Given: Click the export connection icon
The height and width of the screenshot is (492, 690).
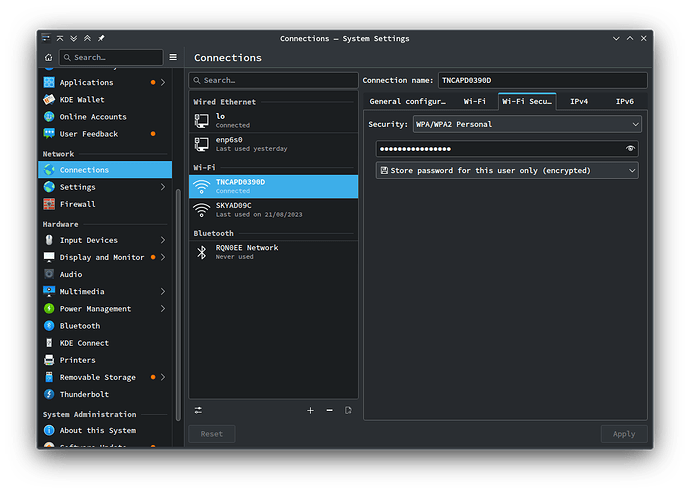Looking at the screenshot, I should [348, 411].
